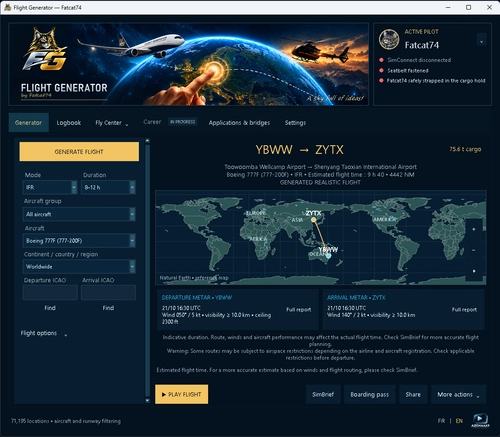This screenshot has height=437, width=500.
Task: Zoom in on the route map
Action: [x=474, y=229]
